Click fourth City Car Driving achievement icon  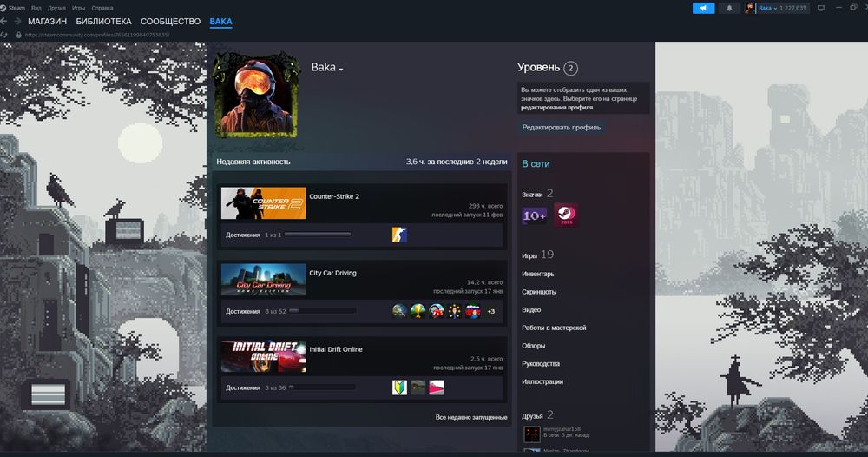pos(455,311)
